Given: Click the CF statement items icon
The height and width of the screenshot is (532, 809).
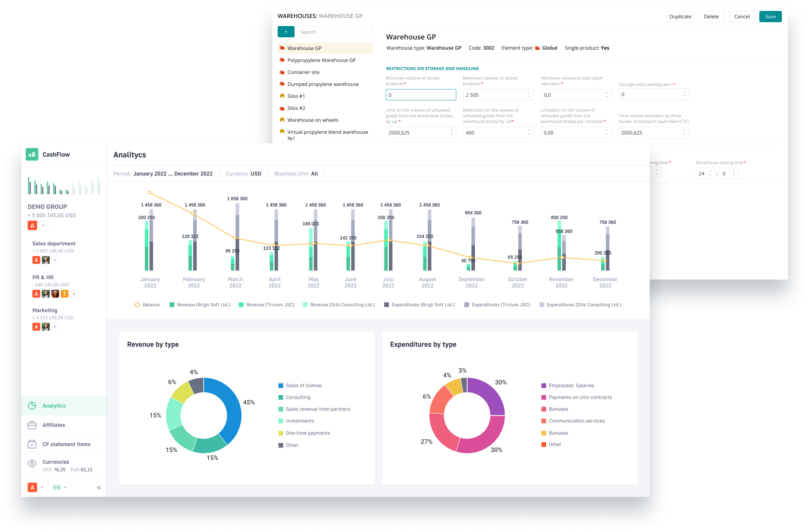Looking at the screenshot, I should coord(32,444).
